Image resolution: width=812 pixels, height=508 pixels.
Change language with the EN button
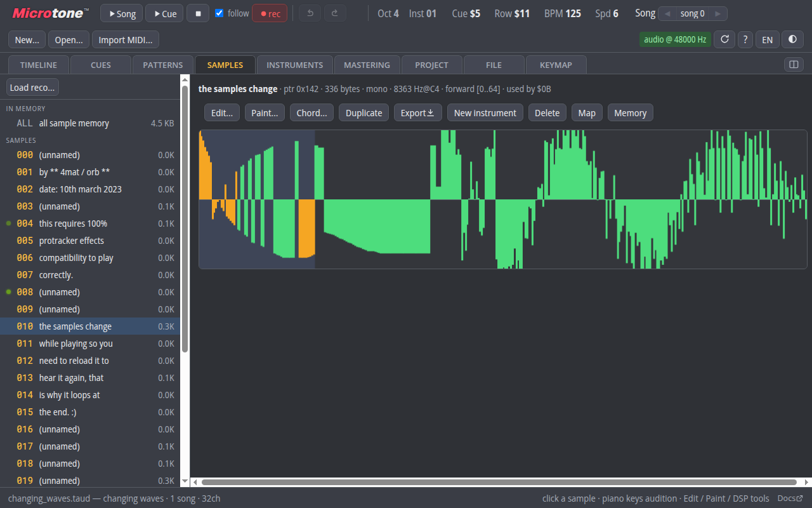coord(767,39)
